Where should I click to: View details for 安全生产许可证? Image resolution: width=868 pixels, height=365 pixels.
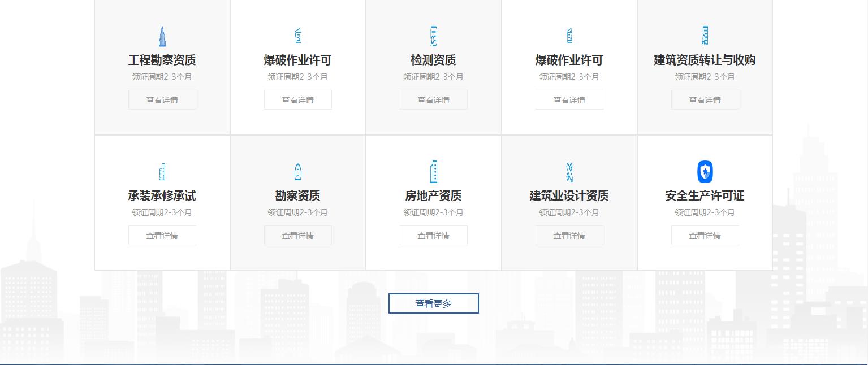[x=705, y=236]
